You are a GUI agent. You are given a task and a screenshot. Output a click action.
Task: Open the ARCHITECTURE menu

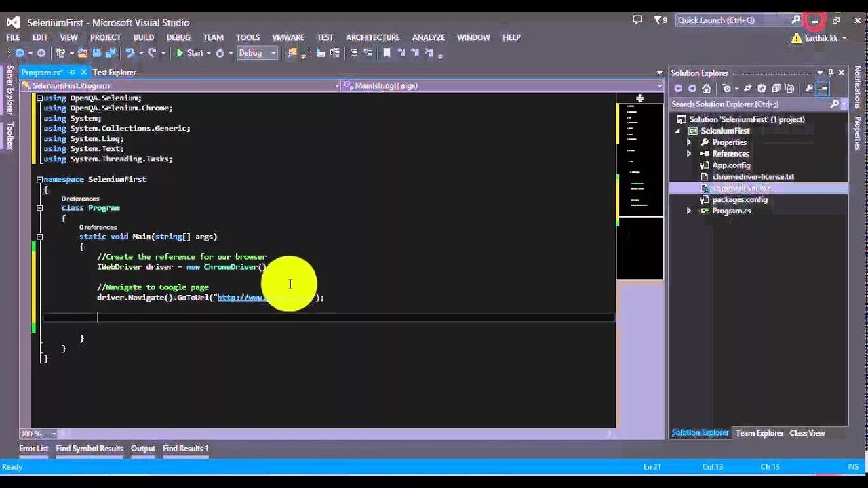pos(373,37)
